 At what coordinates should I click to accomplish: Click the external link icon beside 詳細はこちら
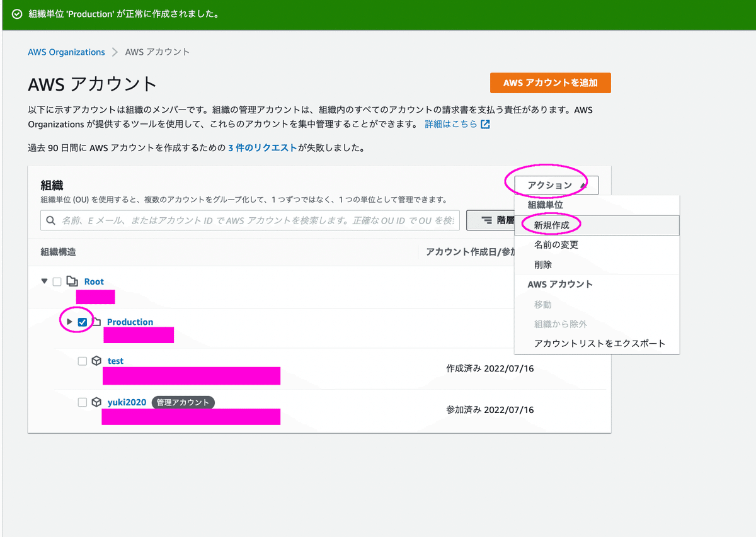point(485,124)
